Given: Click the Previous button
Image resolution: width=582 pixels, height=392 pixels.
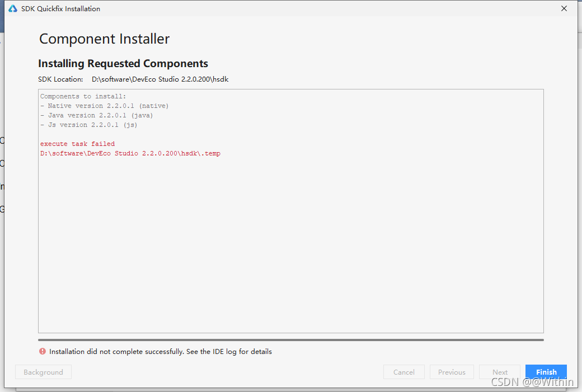Looking at the screenshot, I should (x=452, y=372).
